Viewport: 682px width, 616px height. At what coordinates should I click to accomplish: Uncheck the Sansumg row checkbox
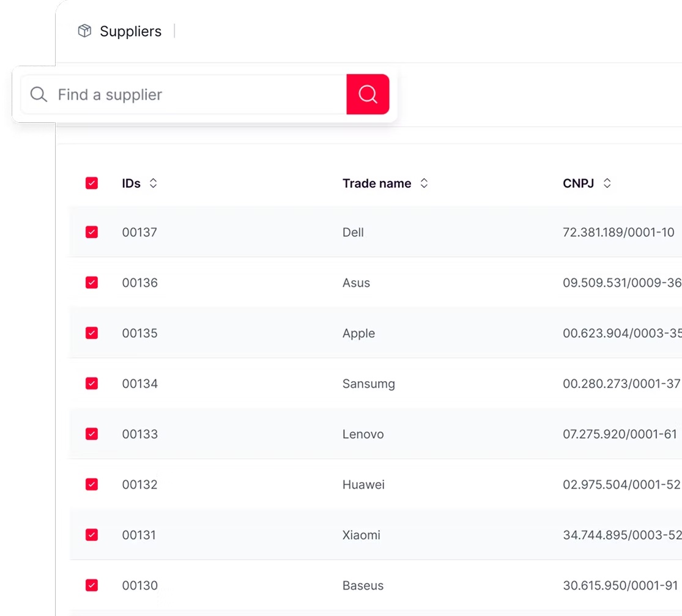point(92,384)
